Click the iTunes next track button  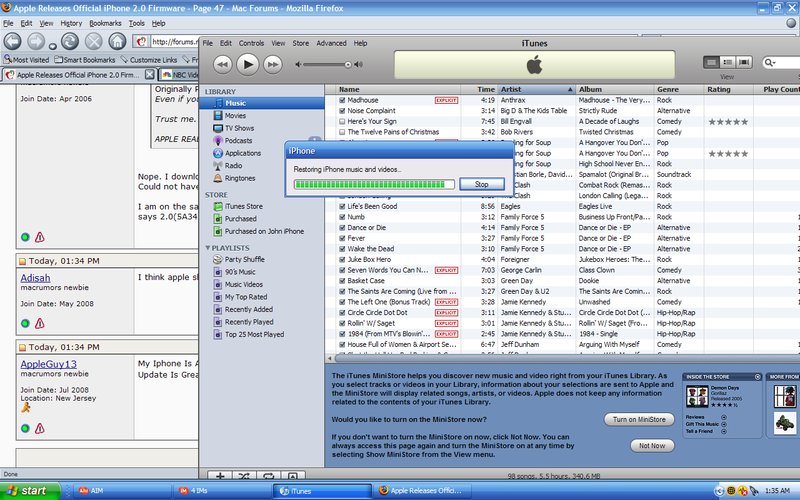[x=273, y=64]
